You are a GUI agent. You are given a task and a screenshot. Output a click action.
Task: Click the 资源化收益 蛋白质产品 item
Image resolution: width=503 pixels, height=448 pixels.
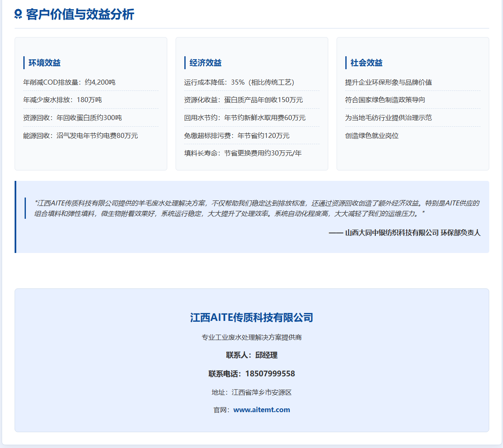(x=244, y=100)
